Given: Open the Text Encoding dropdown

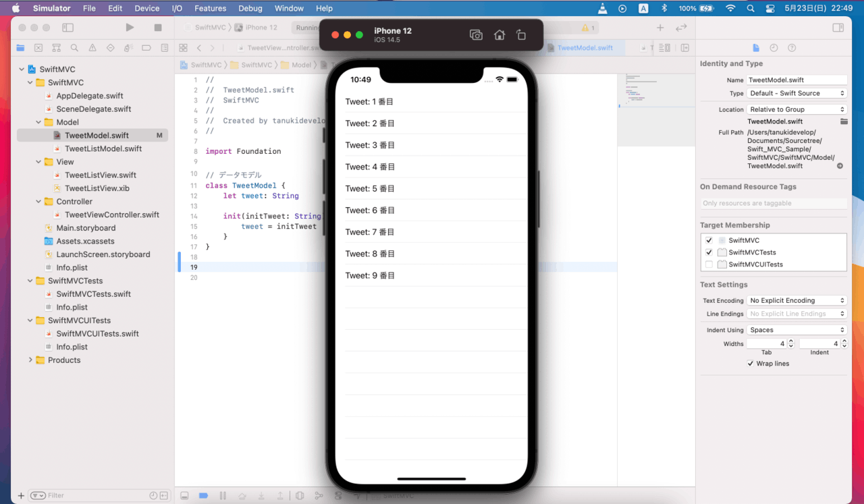Looking at the screenshot, I should click(796, 300).
